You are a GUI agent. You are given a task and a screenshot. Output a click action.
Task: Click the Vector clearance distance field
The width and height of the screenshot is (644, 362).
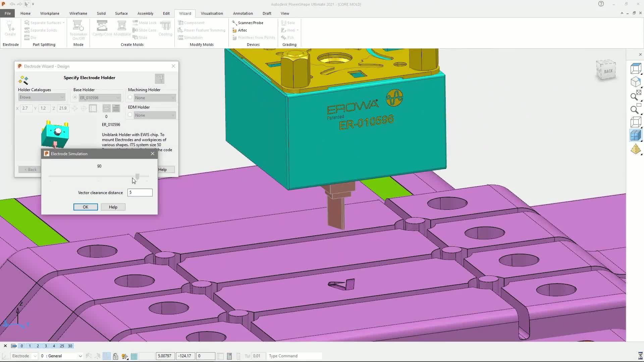140,192
